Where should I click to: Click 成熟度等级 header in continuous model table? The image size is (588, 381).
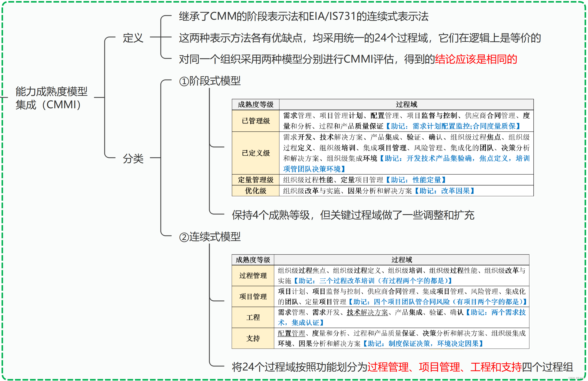coord(253,260)
